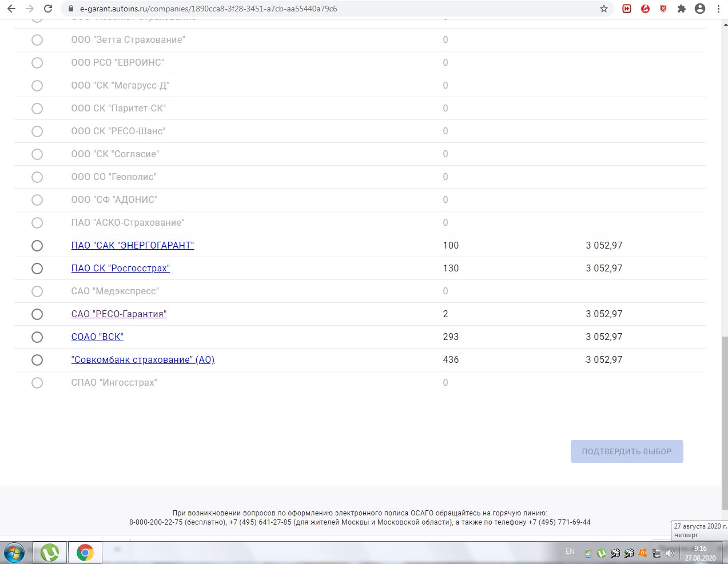Open the round red extension icon

645,9
